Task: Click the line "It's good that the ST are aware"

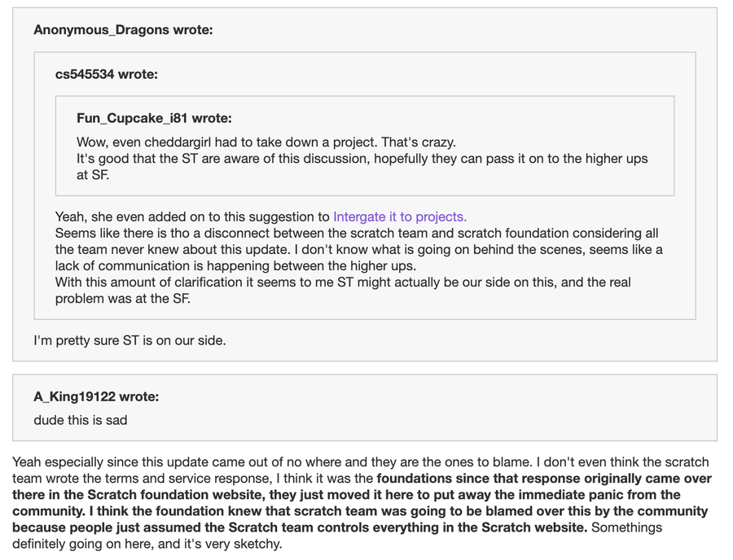Action: click(x=362, y=159)
